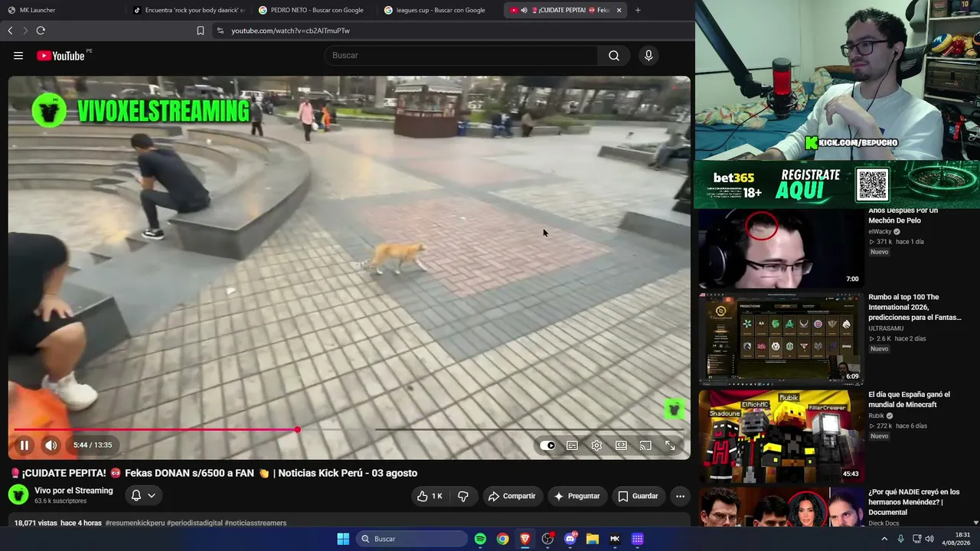
Task: Open the Menéndez brothers documentary title
Action: click(914, 502)
